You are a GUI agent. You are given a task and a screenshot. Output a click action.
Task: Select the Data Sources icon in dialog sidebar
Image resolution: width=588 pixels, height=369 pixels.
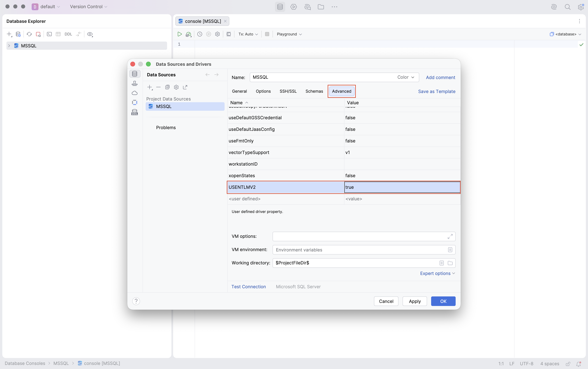point(135,74)
